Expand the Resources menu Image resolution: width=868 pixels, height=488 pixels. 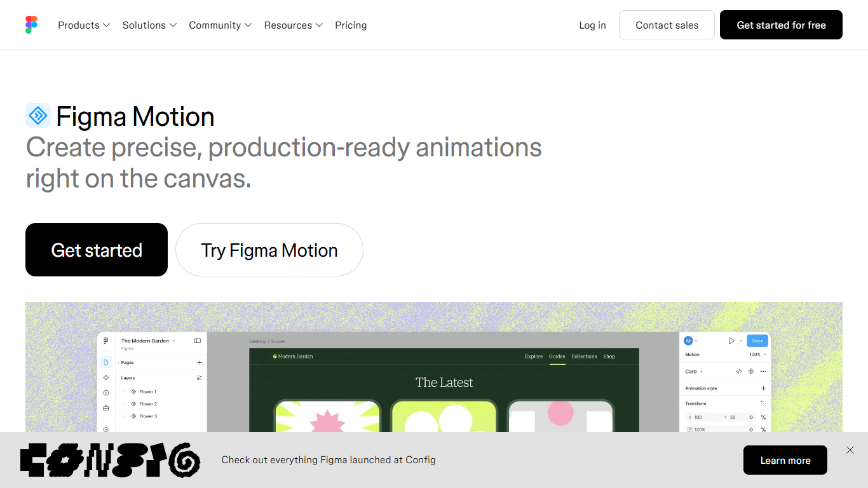tap(294, 25)
